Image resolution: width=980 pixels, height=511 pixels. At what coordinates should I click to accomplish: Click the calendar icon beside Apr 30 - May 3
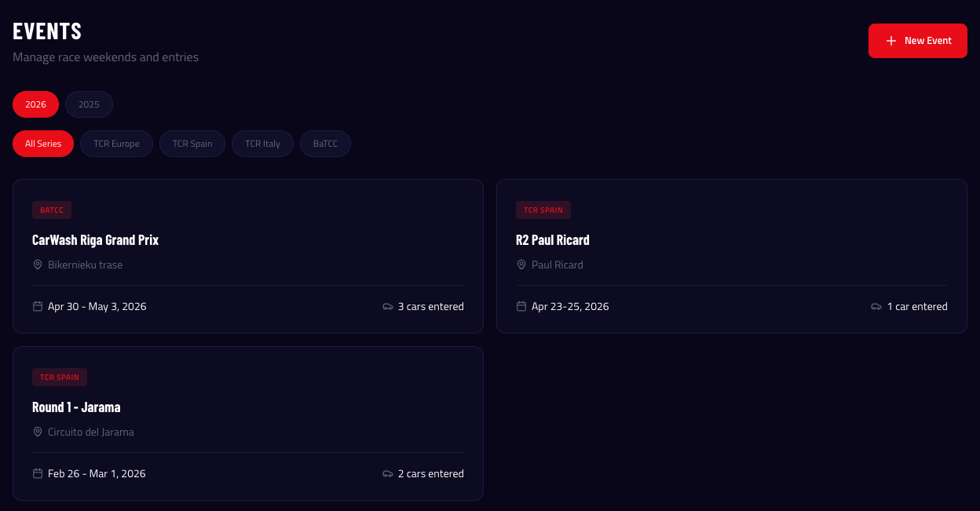38,306
